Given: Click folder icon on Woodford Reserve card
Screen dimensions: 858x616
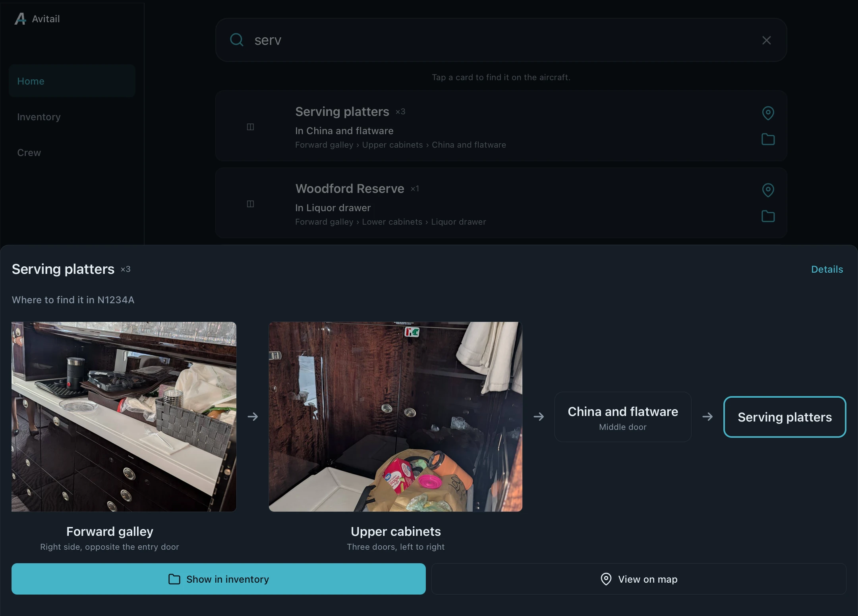Looking at the screenshot, I should pos(768,216).
